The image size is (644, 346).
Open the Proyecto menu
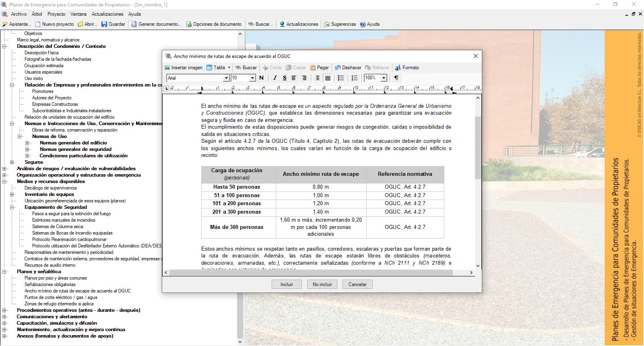coord(56,14)
